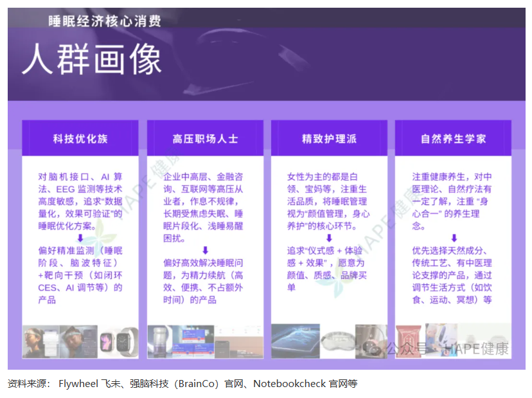Click the smartwatch product image
The width and height of the screenshot is (532, 398).
pos(119,341)
